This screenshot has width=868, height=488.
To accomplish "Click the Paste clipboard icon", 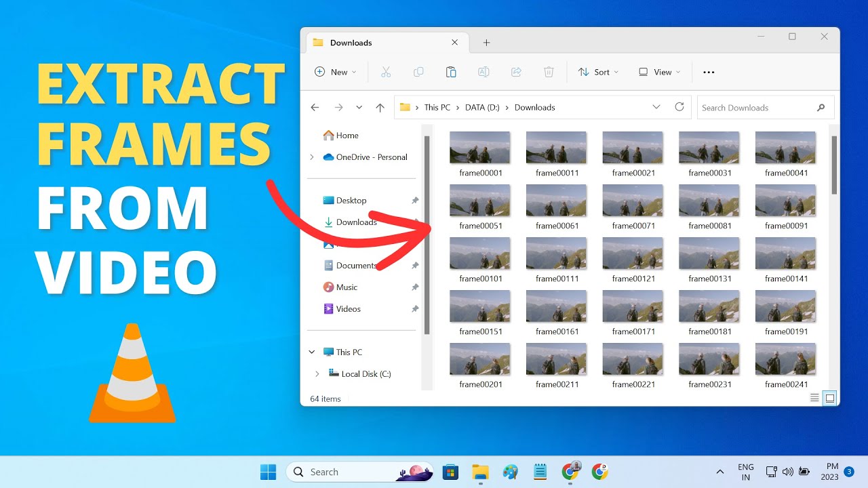I will coord(451,72).
